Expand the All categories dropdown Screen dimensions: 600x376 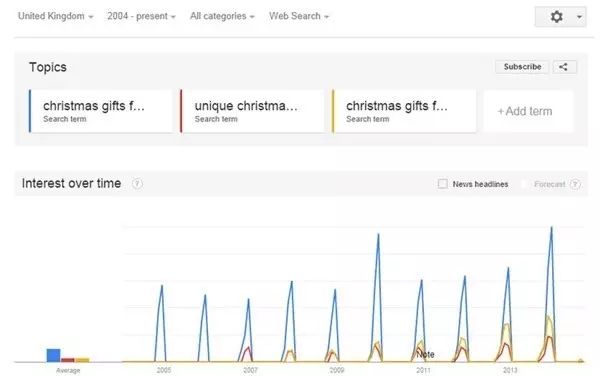(222, 16)
